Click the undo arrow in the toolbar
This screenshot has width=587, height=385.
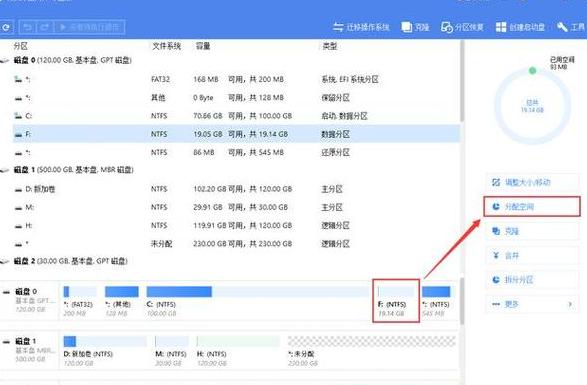27,27
